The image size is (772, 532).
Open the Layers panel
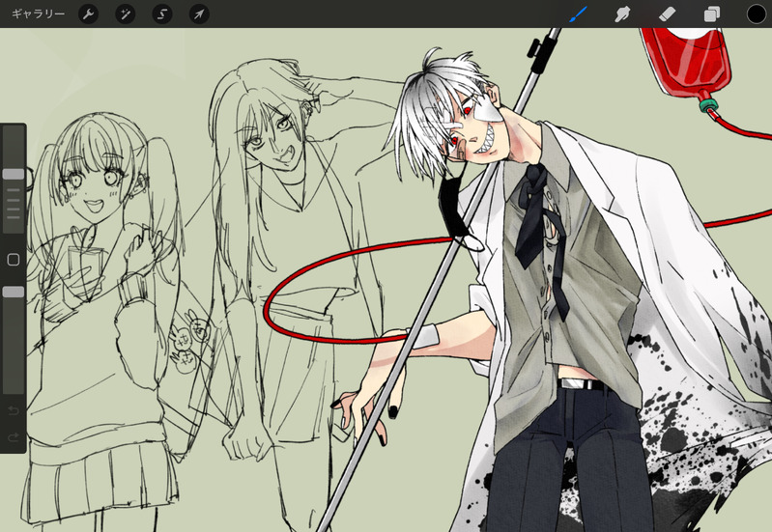(x=711, y=14)
